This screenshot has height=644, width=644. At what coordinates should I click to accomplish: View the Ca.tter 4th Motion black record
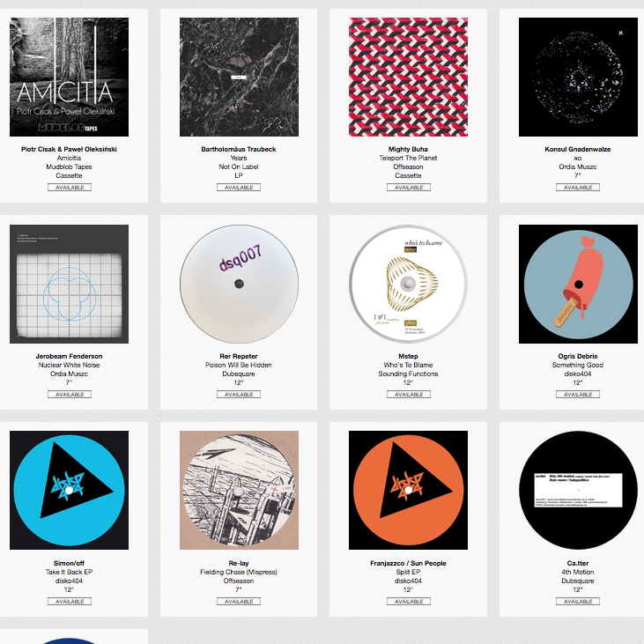(578, 490)
